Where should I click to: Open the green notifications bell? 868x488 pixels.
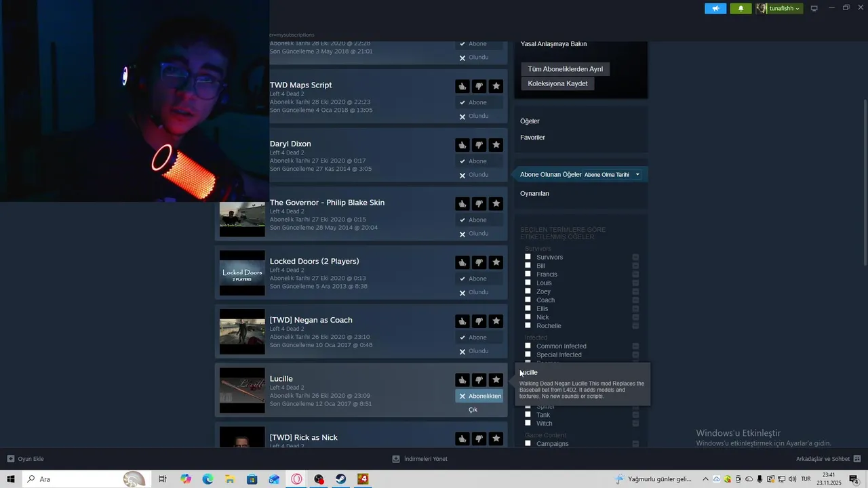(741, 8)
